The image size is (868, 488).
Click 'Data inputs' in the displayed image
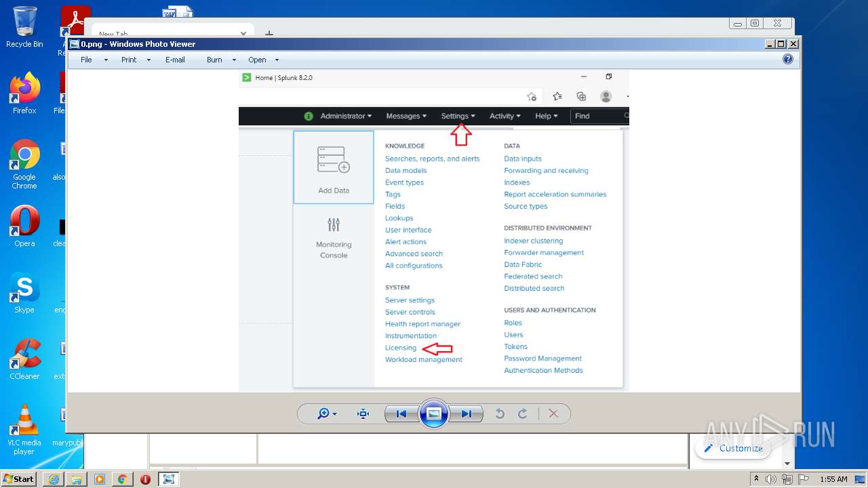523,159
